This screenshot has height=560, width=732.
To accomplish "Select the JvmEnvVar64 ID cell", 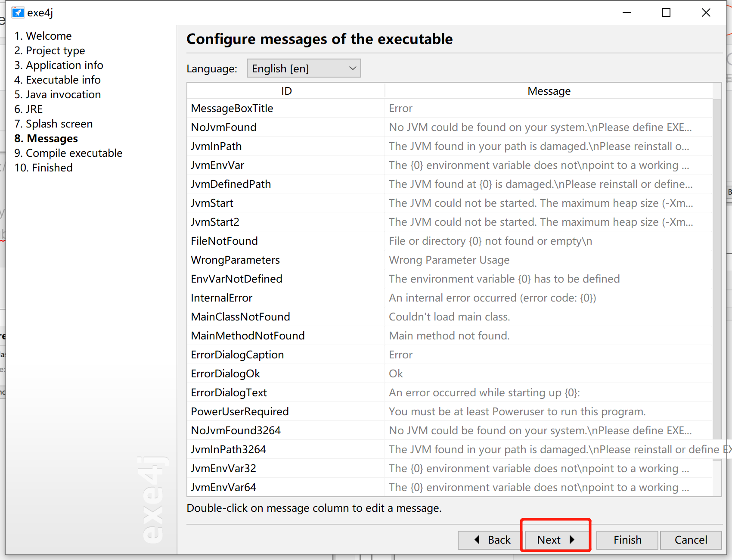I will tap(286, 487).
